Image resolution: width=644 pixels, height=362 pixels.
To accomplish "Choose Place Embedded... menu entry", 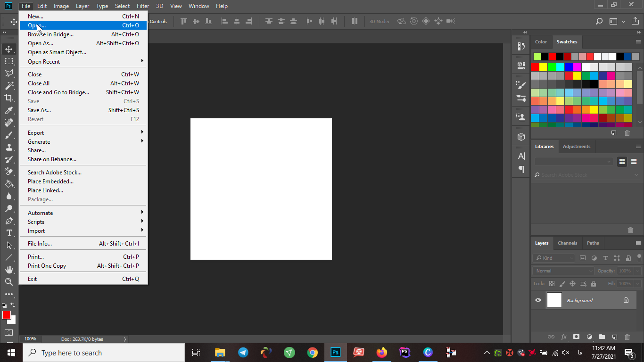I will (x=83, y=181).
